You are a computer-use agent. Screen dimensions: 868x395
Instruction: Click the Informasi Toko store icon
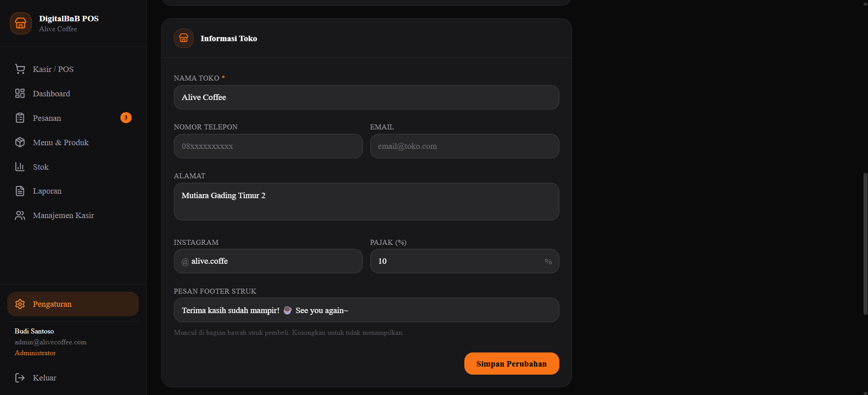pos(184,38)
